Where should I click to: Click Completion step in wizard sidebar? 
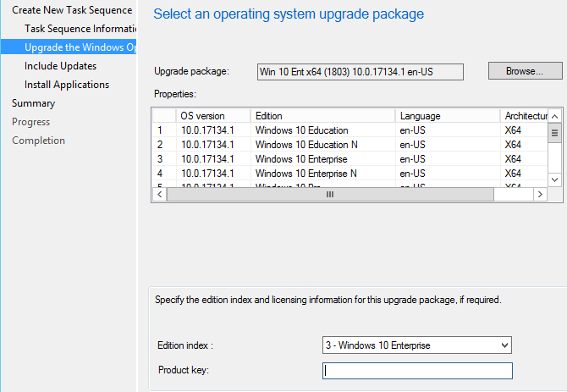point(38,141)
